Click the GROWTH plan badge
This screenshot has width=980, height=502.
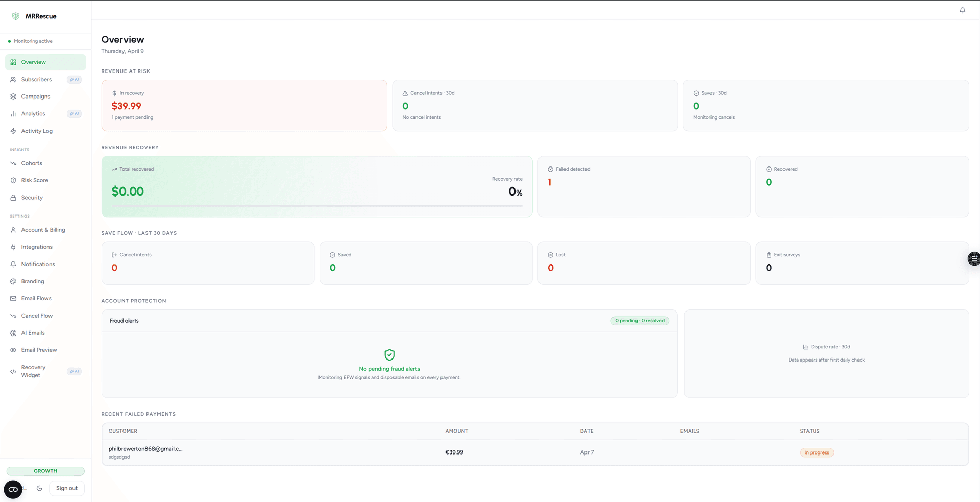(x=45, y=471)
